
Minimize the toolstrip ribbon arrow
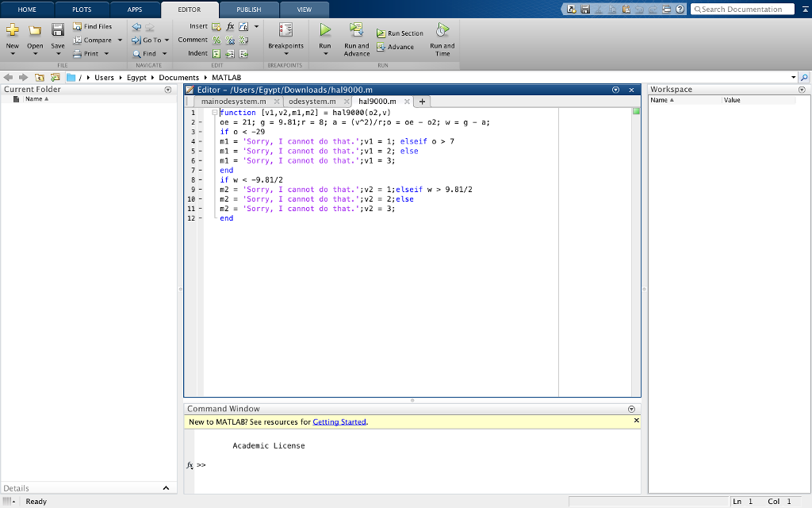click(x=806, y=9)
